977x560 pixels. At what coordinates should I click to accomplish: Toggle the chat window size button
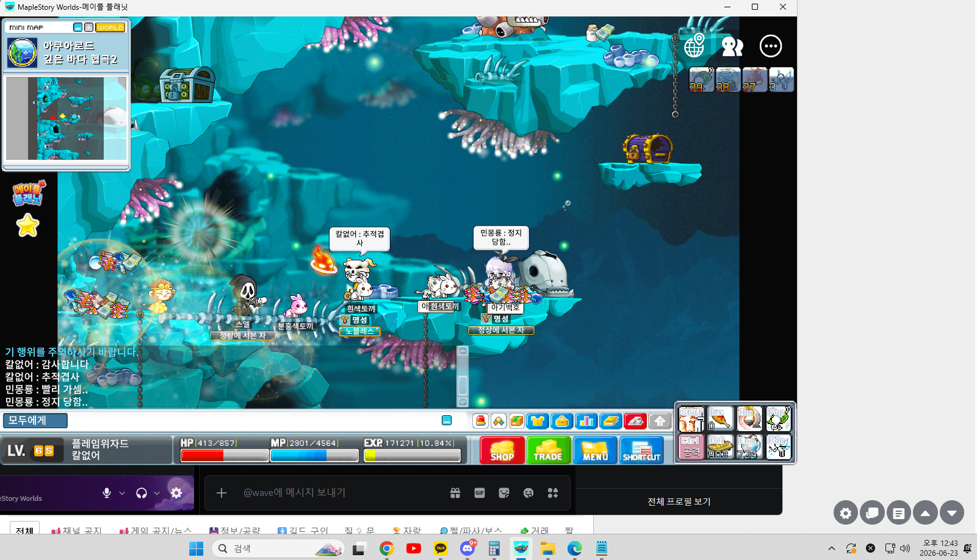[447, 420]
